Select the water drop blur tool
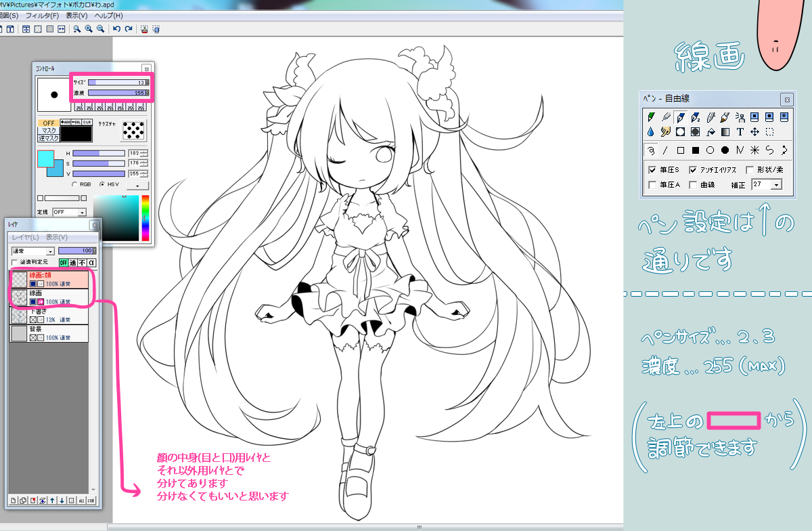Screen dimensions: 812x531 (651, 131)
